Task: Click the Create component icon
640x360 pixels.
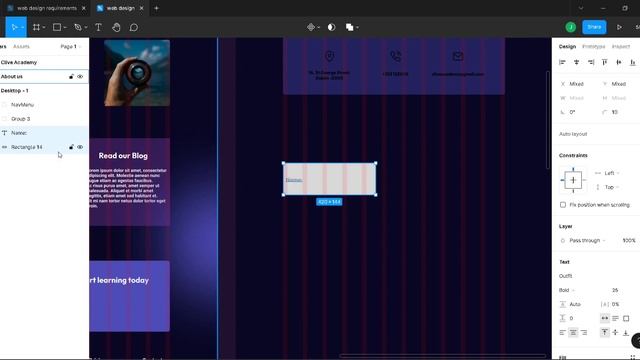Action: 311,27
